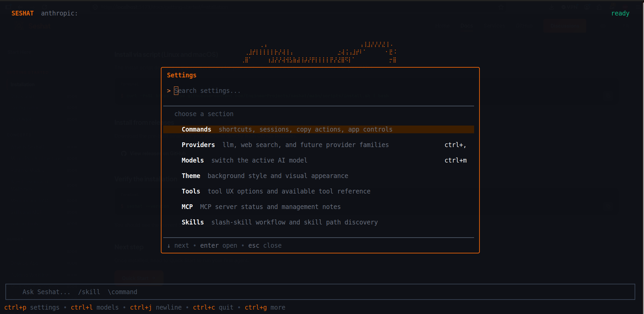The width and height of the screenshot is (644, 314).
Task: Switch to Docs tab in background browser
Action: (x=467, y=26)
